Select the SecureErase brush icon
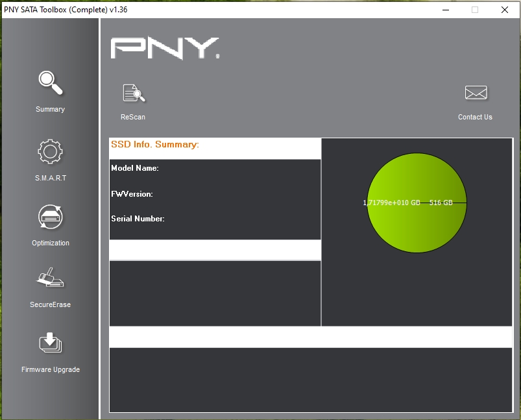521x420 pixels. [x=50, y=277]
